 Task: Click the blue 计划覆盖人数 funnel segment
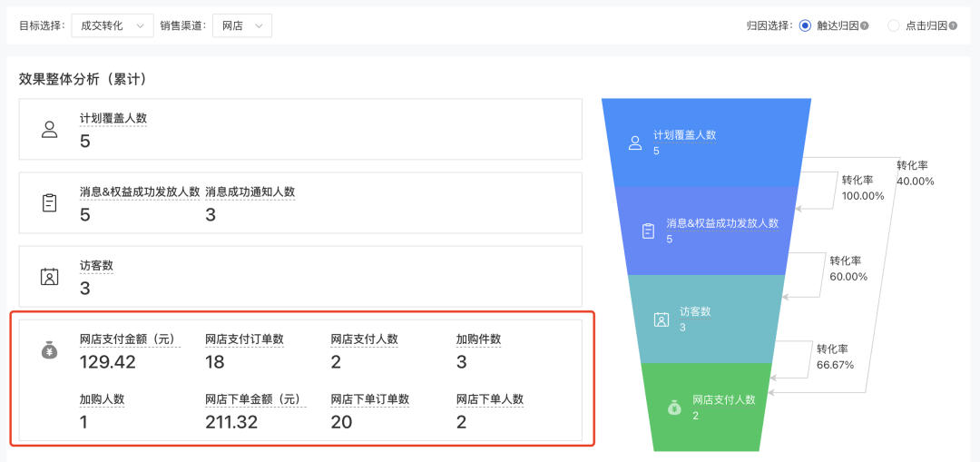click(706, 143)
